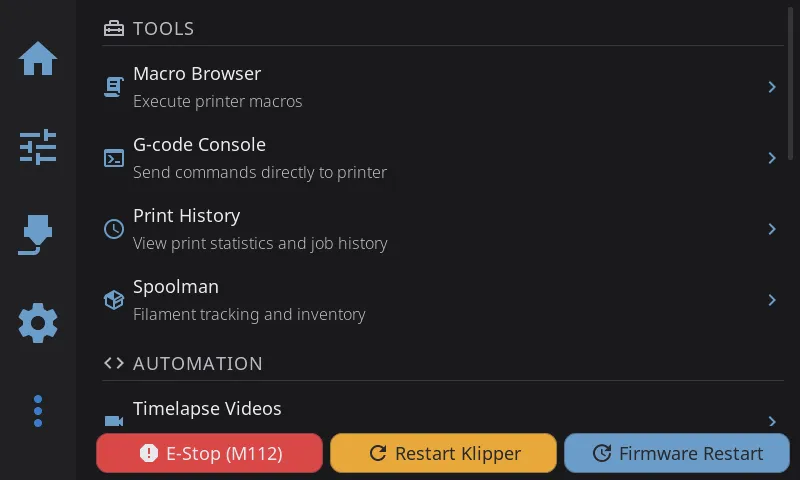The width and height of the screenshot is (800, 480).
Task: Open the settings gear in sidebar
Action: [38, 323]
